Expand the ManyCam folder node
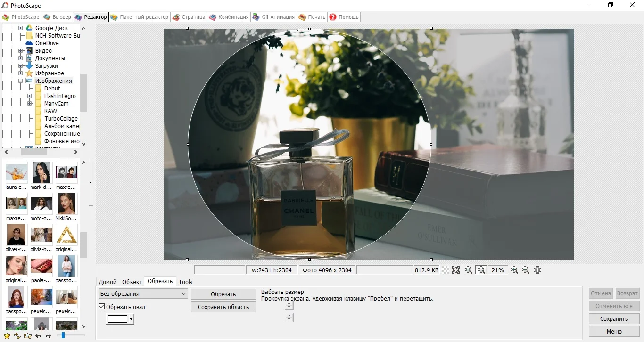644x342 pixels. tap(29, 104)
